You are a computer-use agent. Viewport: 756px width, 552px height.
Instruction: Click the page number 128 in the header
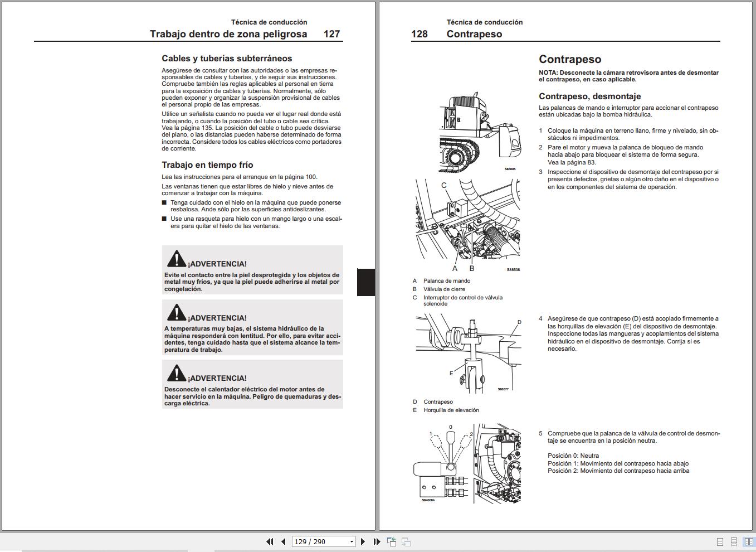tap(420, 34)
